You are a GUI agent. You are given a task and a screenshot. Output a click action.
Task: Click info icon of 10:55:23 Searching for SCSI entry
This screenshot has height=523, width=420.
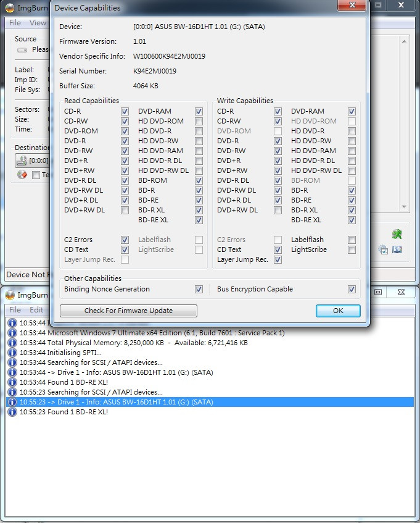(12, 392)
